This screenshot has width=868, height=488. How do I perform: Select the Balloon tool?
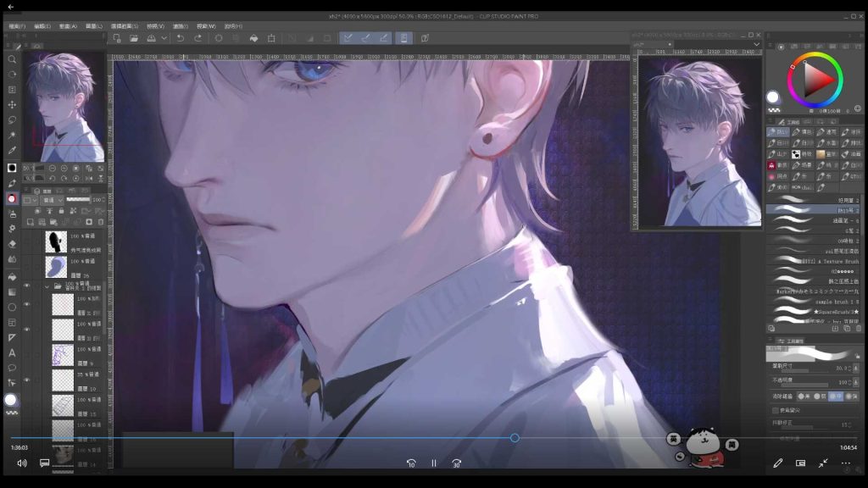point(12,368)
